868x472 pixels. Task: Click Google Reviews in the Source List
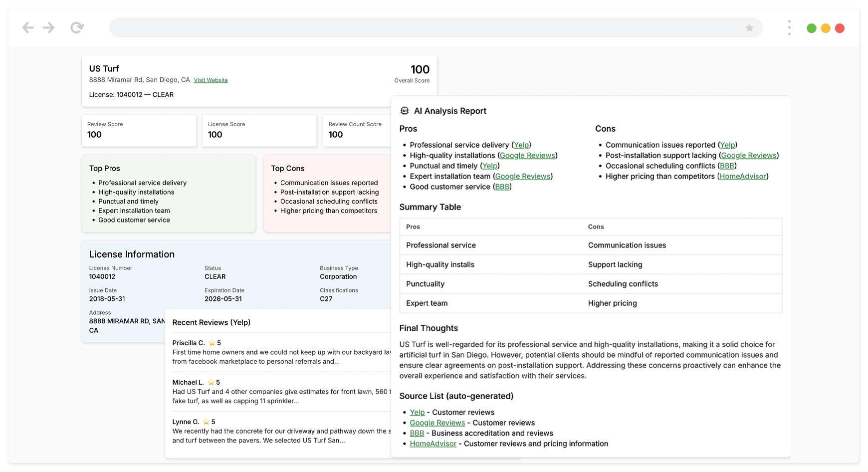click(x=437, y=423)
